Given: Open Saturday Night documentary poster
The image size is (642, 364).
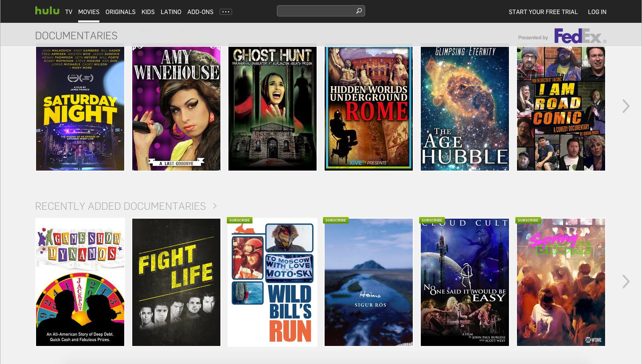Looking at the screenshot, I should 80,109.
